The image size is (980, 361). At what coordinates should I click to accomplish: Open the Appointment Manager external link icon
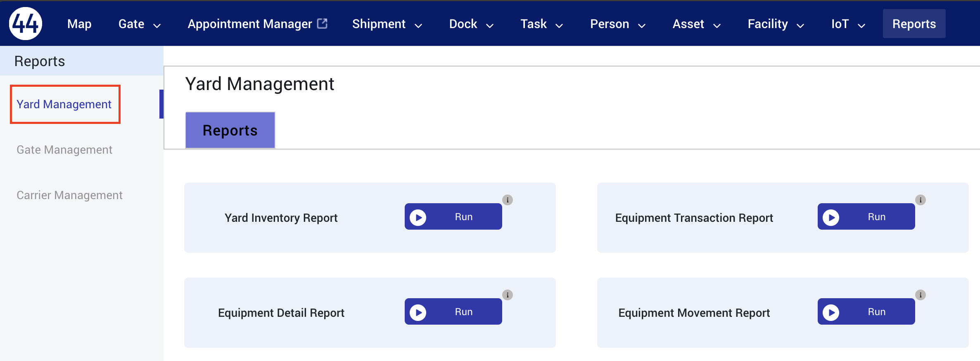coord(322,24)
